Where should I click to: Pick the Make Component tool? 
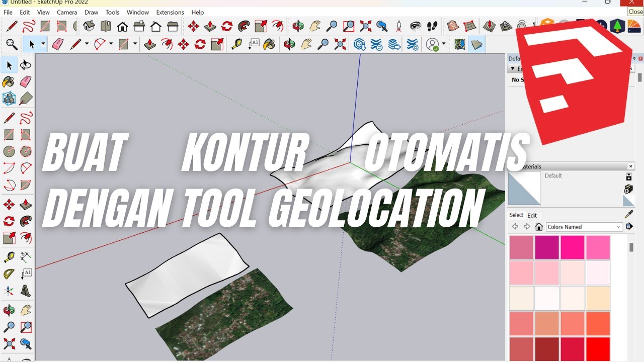click(9, 99)
